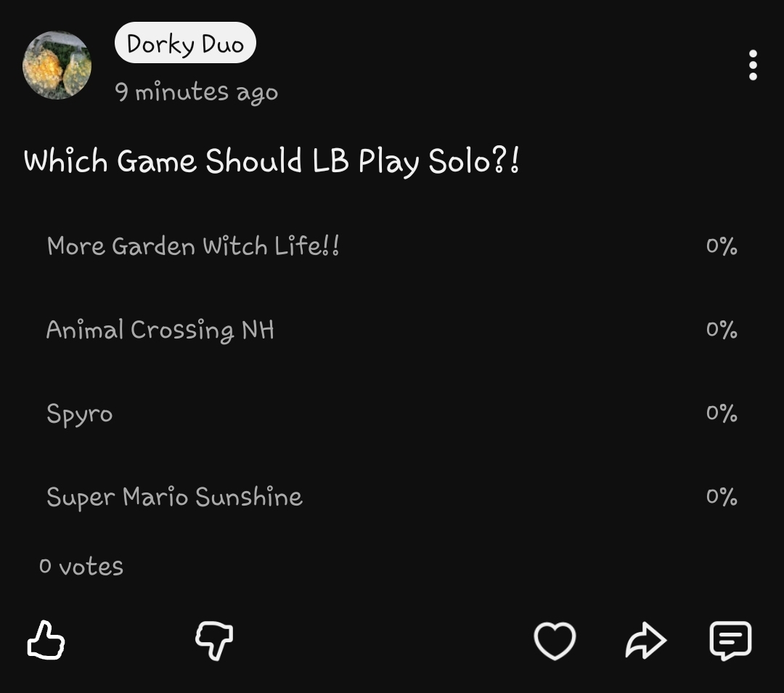Open the Dorky Duo channel name
Image resolution: width=784 pixels, height=693 pixels.
[x=185, y=44]
